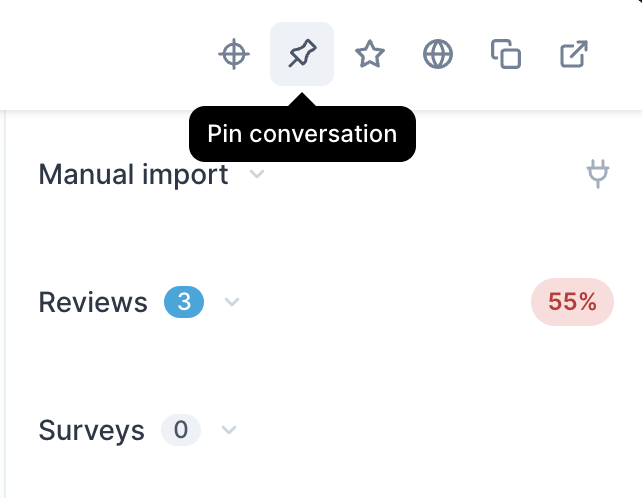Click the globe icon in toolbar
The image size is (642, 498).
coord(438,54)
